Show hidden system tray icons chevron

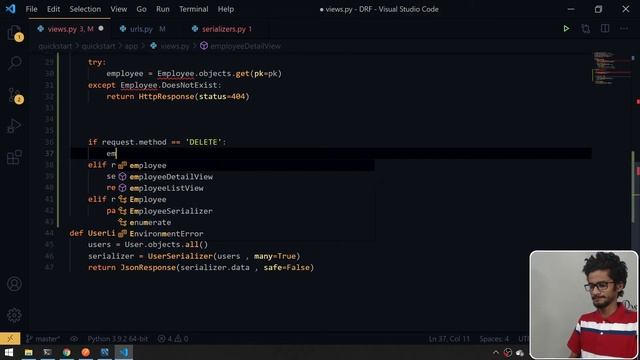click(x=496, y=353)
